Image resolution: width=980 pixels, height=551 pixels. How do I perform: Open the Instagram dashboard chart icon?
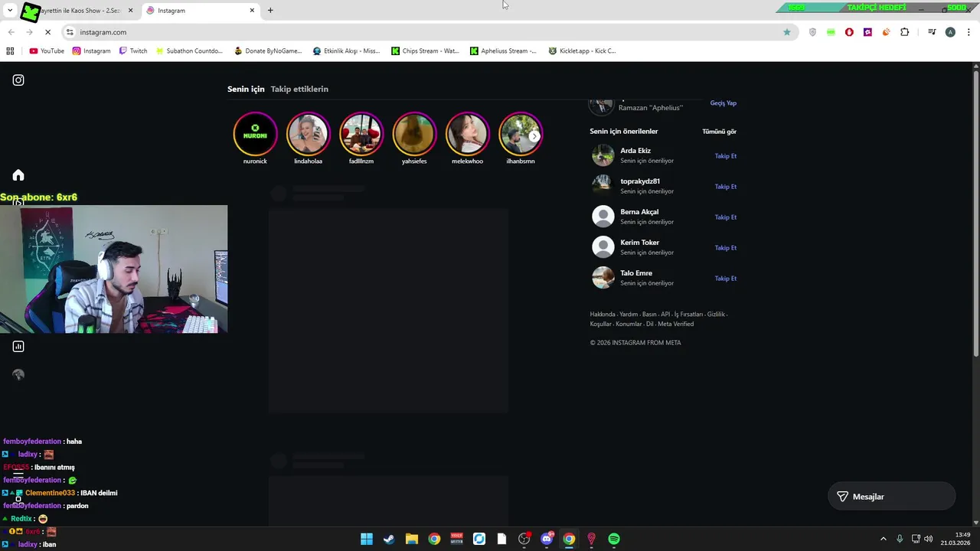[x=18, y=347]
